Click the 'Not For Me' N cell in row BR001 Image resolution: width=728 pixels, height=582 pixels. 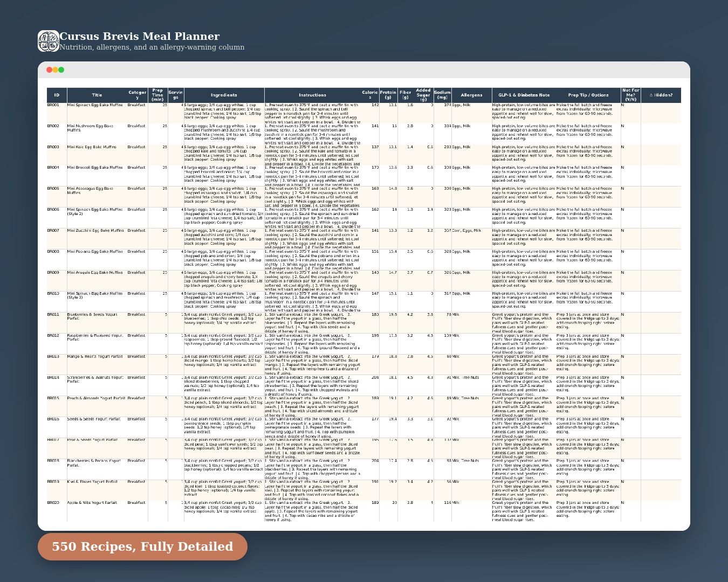click(630, 113)
